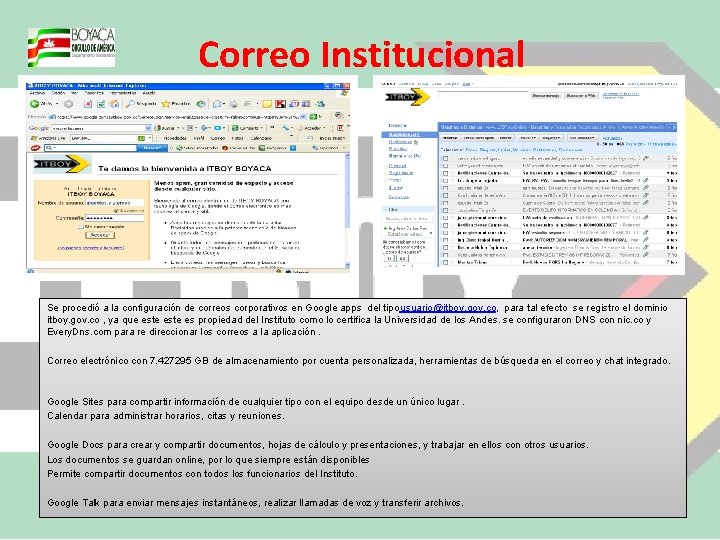
Task: Click the Acceder login button
Action: point(100,235)
